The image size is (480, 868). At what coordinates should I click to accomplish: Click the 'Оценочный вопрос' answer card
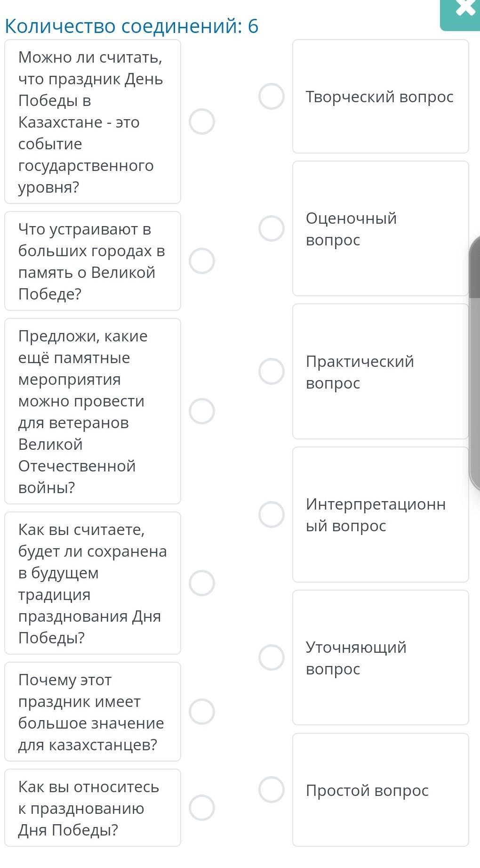(x=380, y=229)
